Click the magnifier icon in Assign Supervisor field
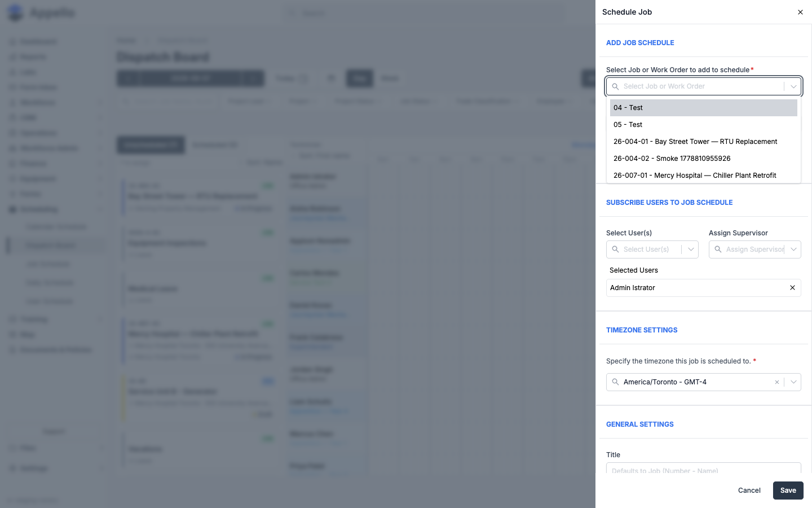 (x=718, y=249)
